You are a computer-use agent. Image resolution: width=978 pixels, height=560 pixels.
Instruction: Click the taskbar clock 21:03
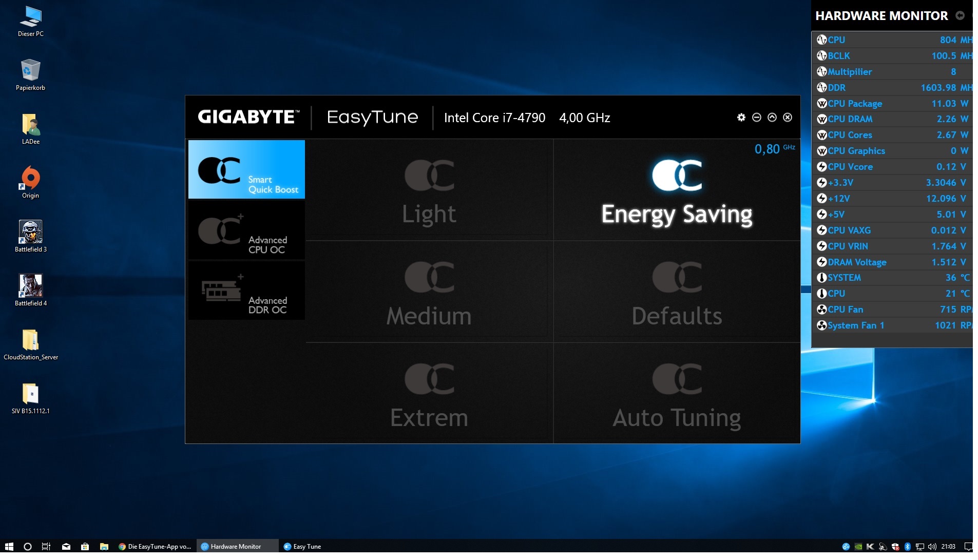tap(948, 547)
